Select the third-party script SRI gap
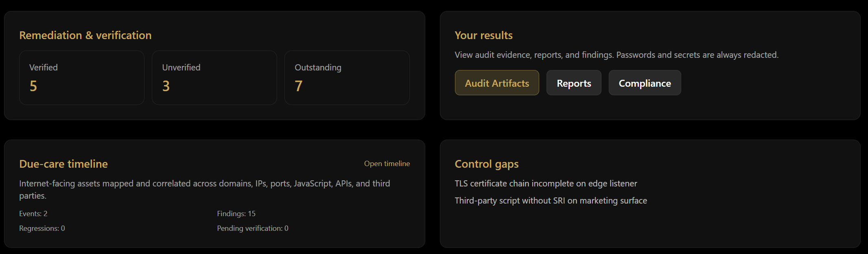This screenshot has width=868, height=254. 551,201
